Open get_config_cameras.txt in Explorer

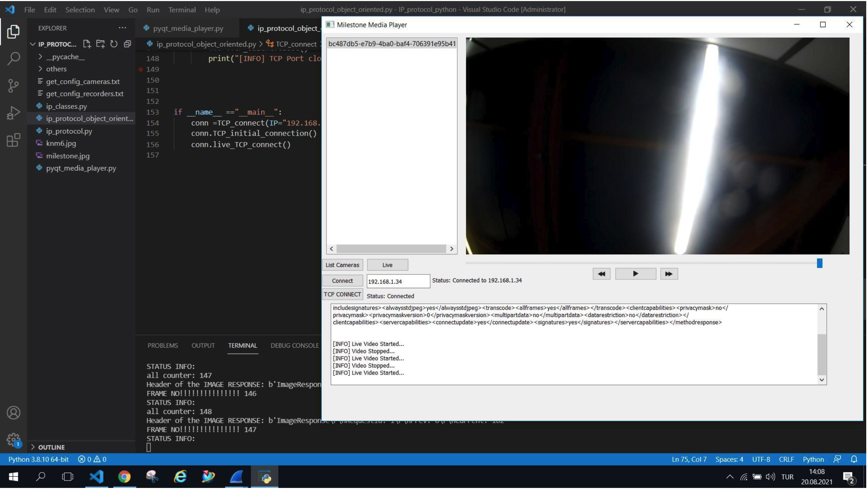coord(83,82)
